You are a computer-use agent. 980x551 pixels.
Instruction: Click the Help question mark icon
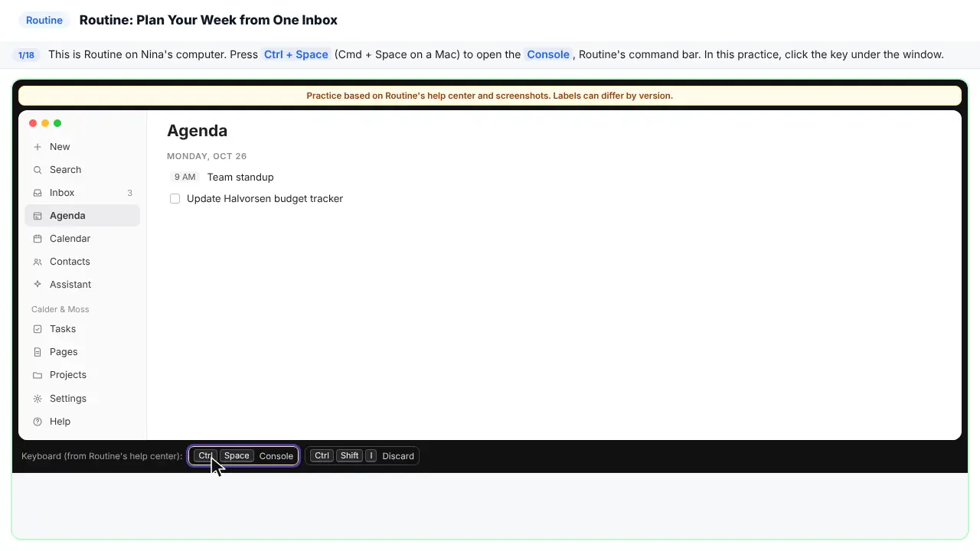38,422
